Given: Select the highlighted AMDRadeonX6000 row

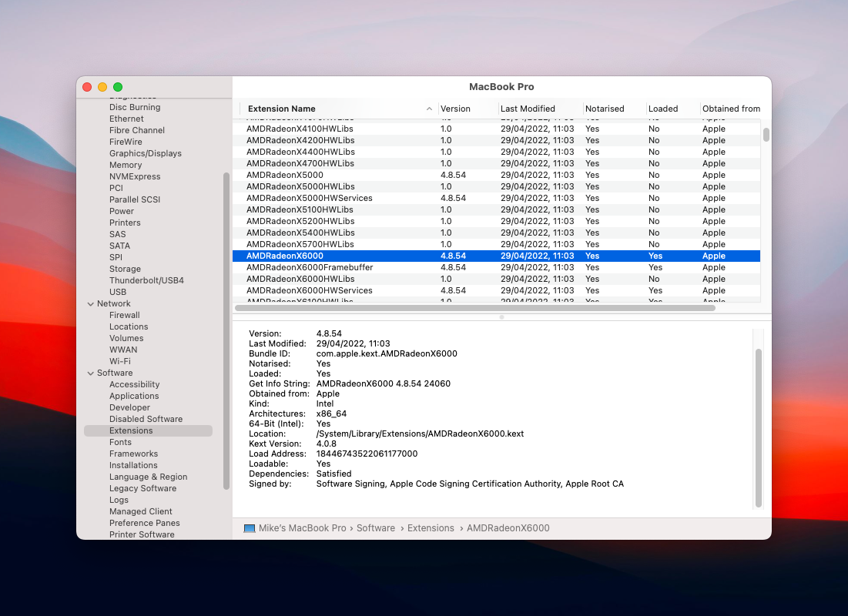Looking at the screenshot, I should [497, 256].
